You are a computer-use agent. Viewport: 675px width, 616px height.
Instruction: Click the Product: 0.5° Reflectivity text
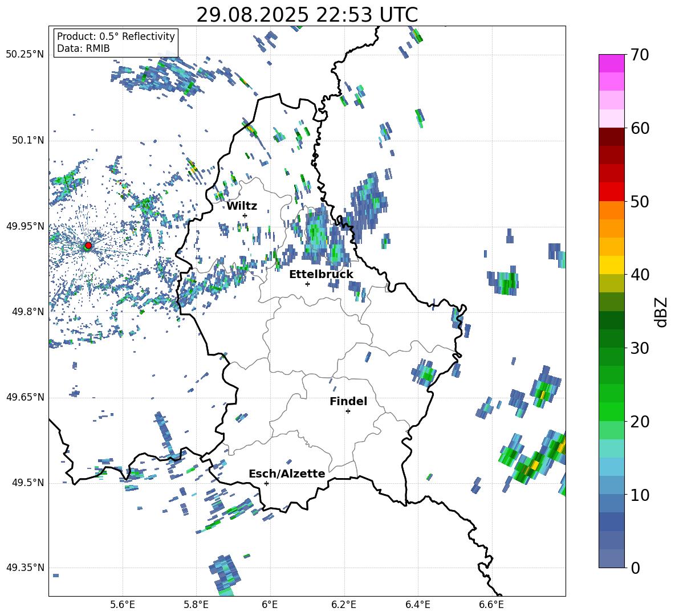point(116,36)
